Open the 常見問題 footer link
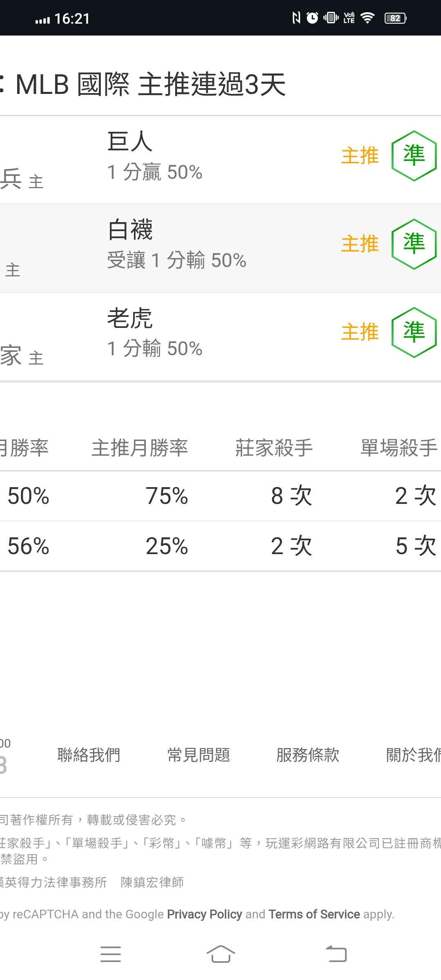 click(198, 755)
